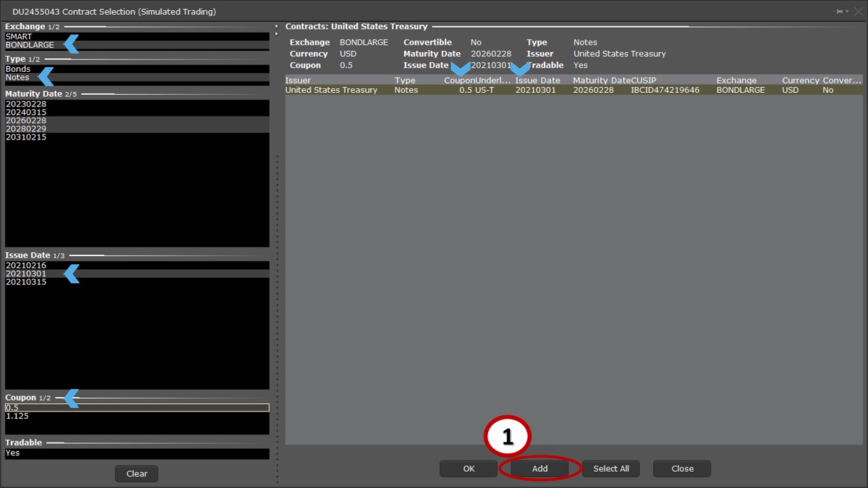The height and width of the screenshot is (488, 868).
Task: Sort by Maturity Date column header
Action: [601, 81]
